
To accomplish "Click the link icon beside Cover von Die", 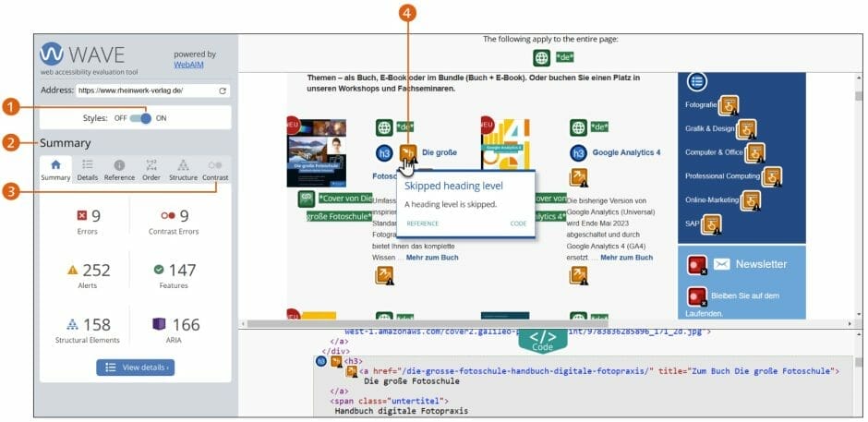I will click(307, 199).
